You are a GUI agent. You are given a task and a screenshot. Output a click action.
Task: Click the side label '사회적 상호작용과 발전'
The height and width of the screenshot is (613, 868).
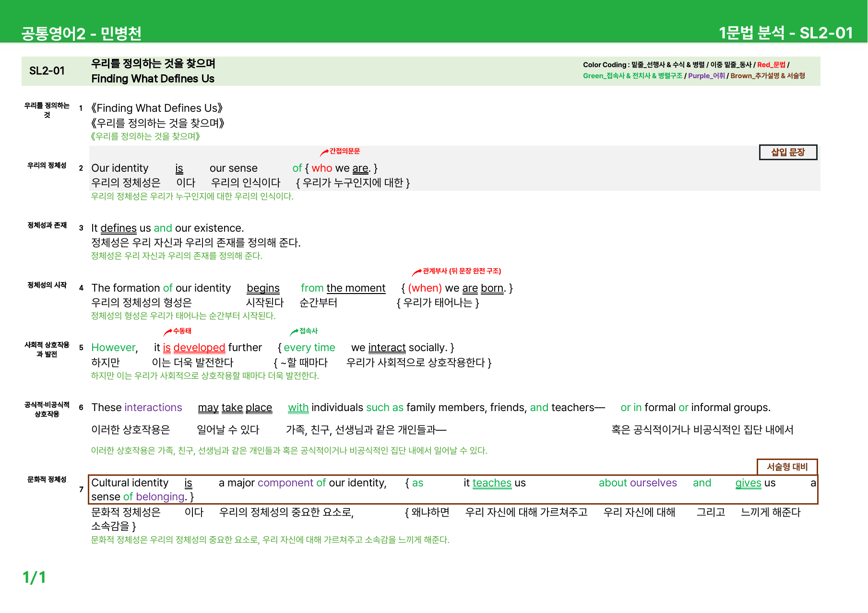pos(47,350)
